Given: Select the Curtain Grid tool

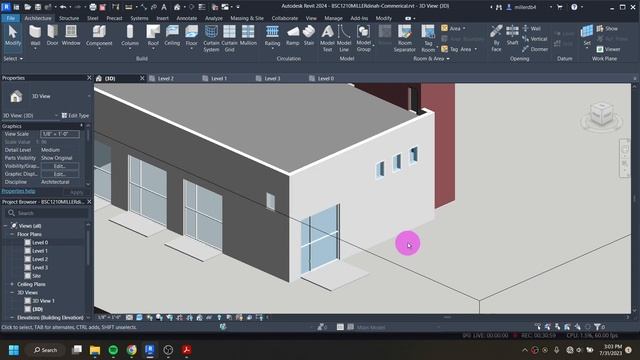Looking at the screenshot, I should [229, 38].
